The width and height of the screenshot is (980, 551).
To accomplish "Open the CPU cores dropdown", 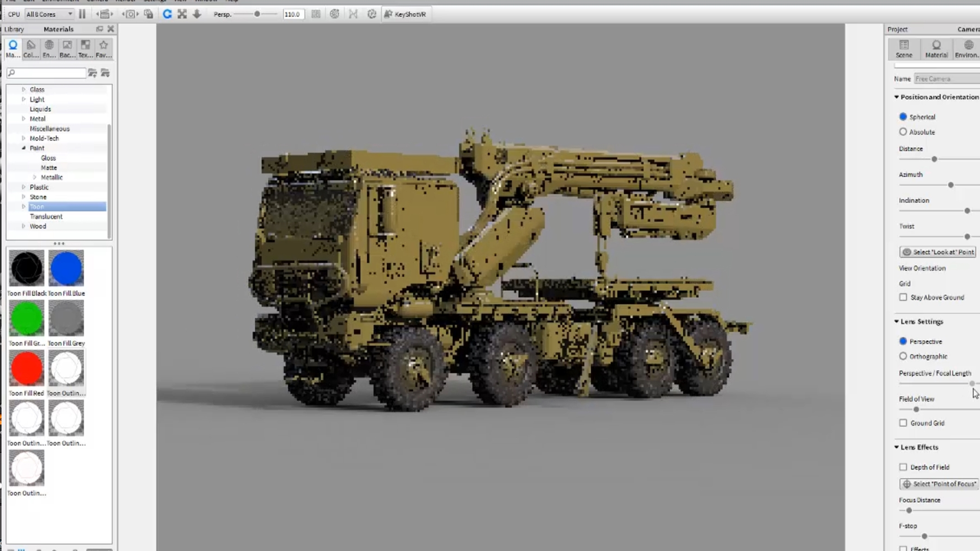I will pos(50,14).
